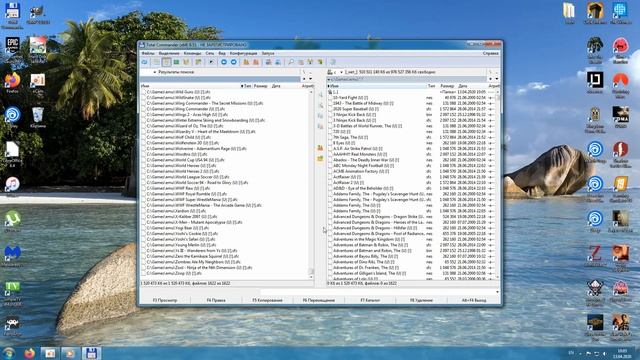640x360 pixels.
Task: Go back with the blue left arrow icon
Action: pos(224,62)
